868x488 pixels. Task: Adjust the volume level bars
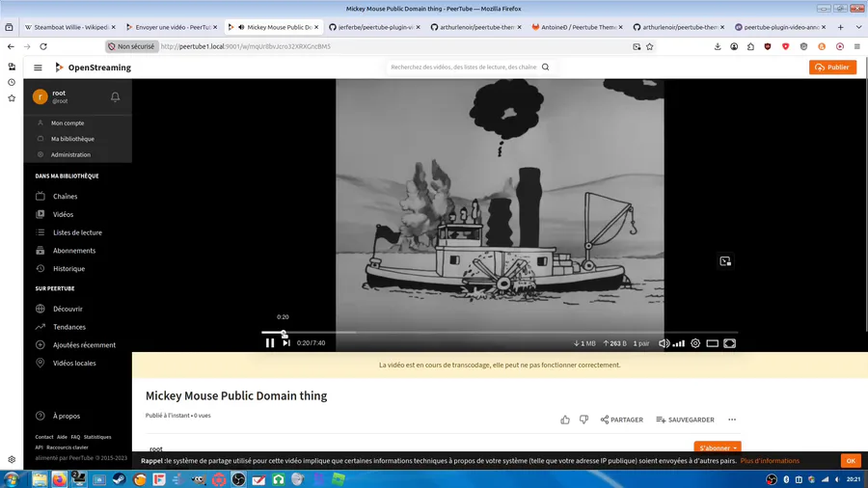679,343
